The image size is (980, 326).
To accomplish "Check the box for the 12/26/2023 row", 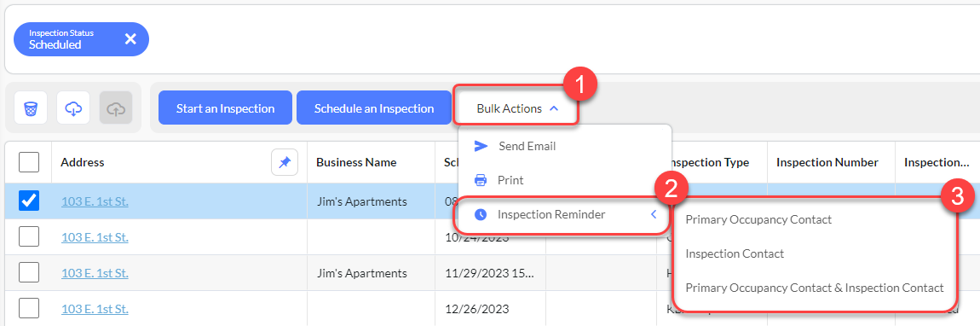I will pyautogui.click(x=29, y=308).
